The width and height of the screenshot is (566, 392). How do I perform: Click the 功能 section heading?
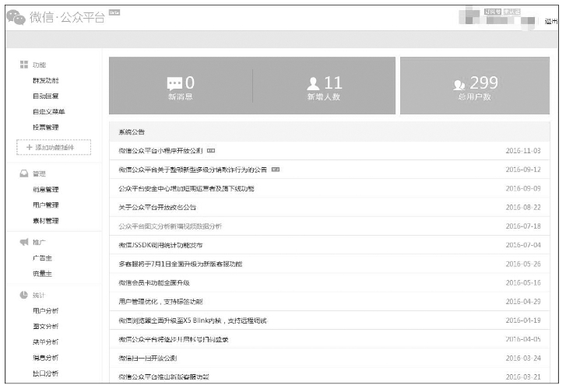pyautogui.click(x=39, y=65)
